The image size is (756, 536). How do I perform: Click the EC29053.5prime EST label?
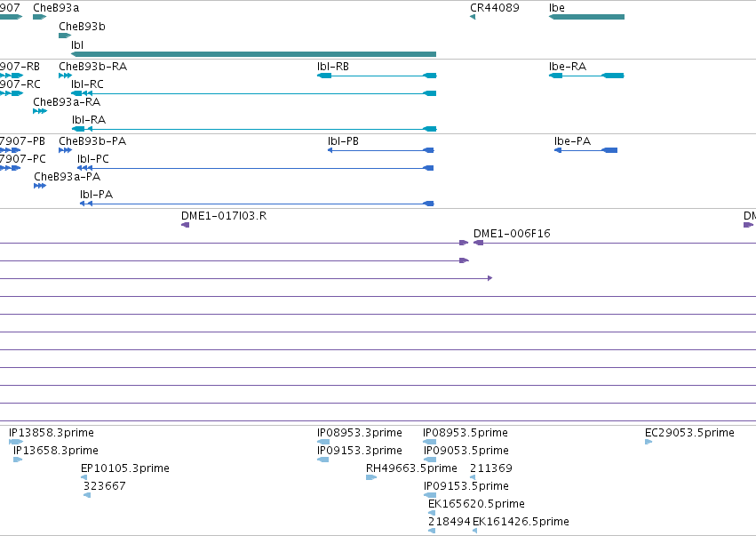(689, 433)
